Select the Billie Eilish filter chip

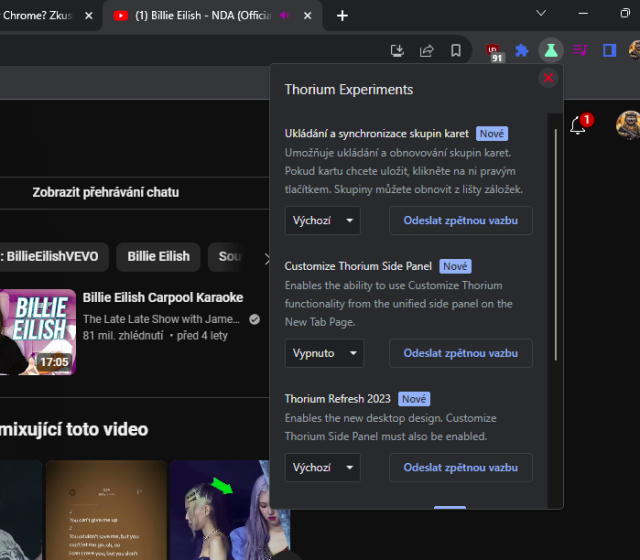click(x=158, y=256)
